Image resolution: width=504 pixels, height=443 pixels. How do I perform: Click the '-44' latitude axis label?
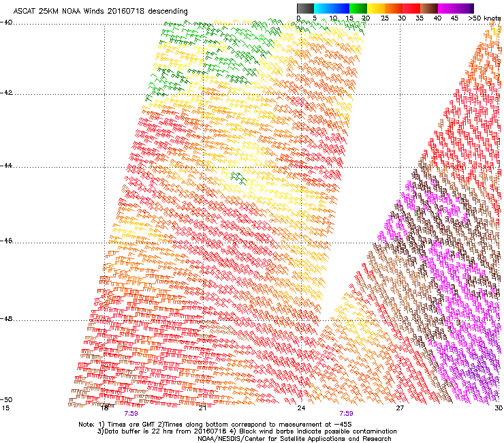point(6,166)
